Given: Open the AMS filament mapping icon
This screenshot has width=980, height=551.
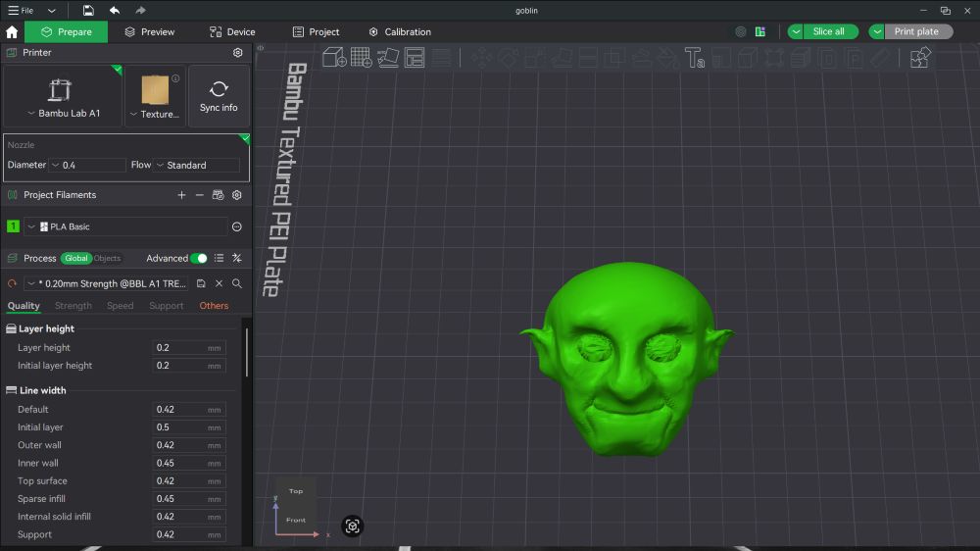Looking at the screenshot, I should (x=218, y=195).
